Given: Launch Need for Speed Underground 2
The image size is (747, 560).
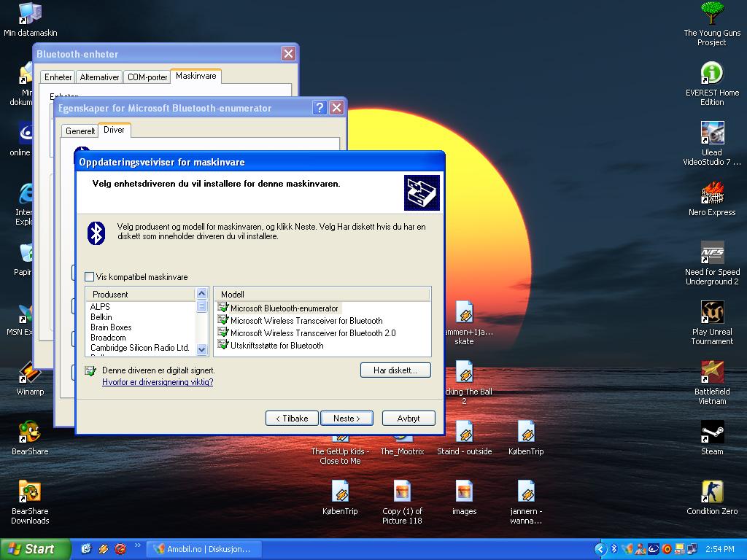Looking at the screenshot, I should click(x=712, y=262).
